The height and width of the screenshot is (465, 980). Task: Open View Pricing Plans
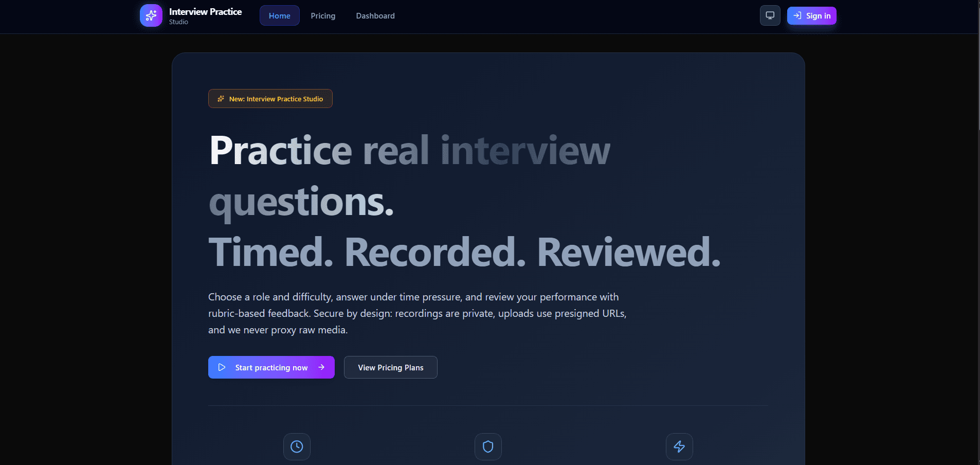tap(390, 367)
